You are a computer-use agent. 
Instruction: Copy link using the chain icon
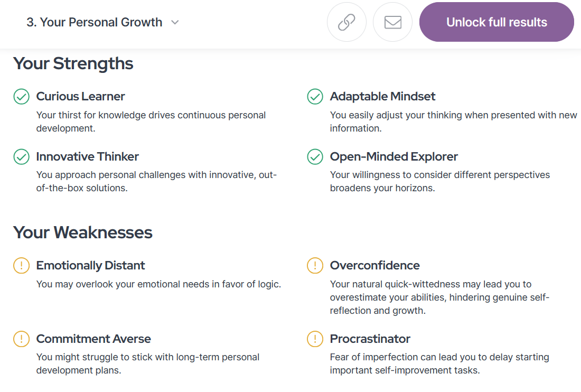(346, 22)
